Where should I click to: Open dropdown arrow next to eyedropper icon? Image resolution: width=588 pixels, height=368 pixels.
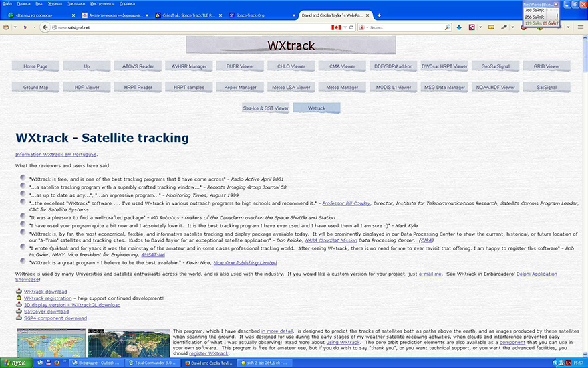512,27
